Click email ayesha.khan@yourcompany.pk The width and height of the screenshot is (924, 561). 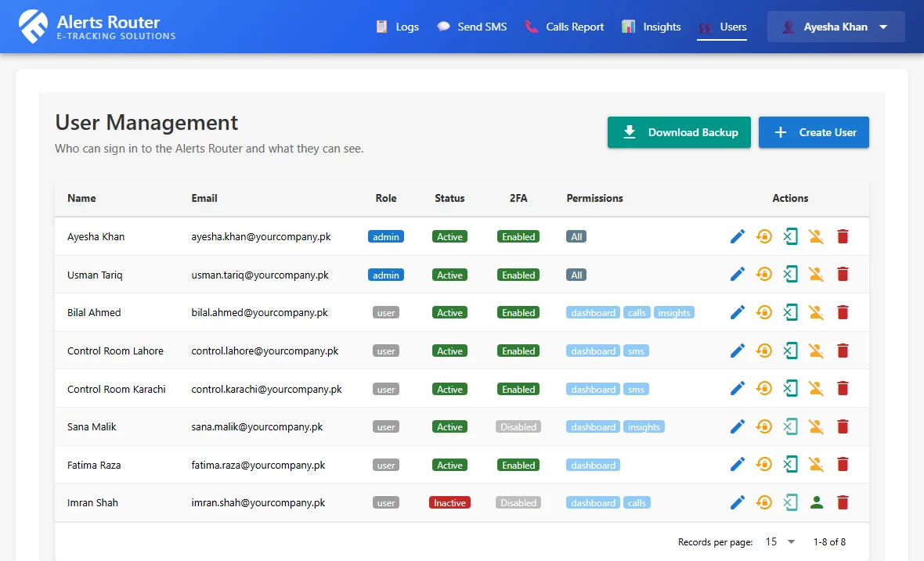coord(261,236)
